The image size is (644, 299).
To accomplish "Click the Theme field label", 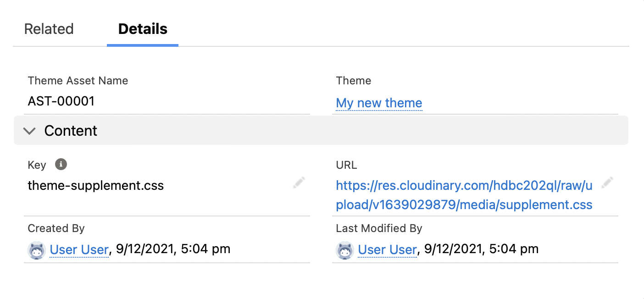I will point(354,81).
